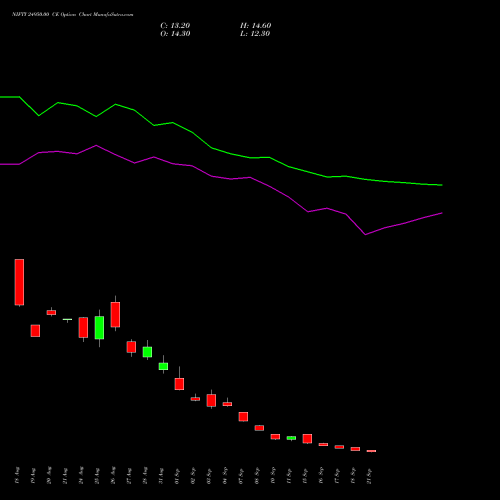The image size is (500, 500).
Task: Select the red candle for 26 Aug
Action: 115,314
